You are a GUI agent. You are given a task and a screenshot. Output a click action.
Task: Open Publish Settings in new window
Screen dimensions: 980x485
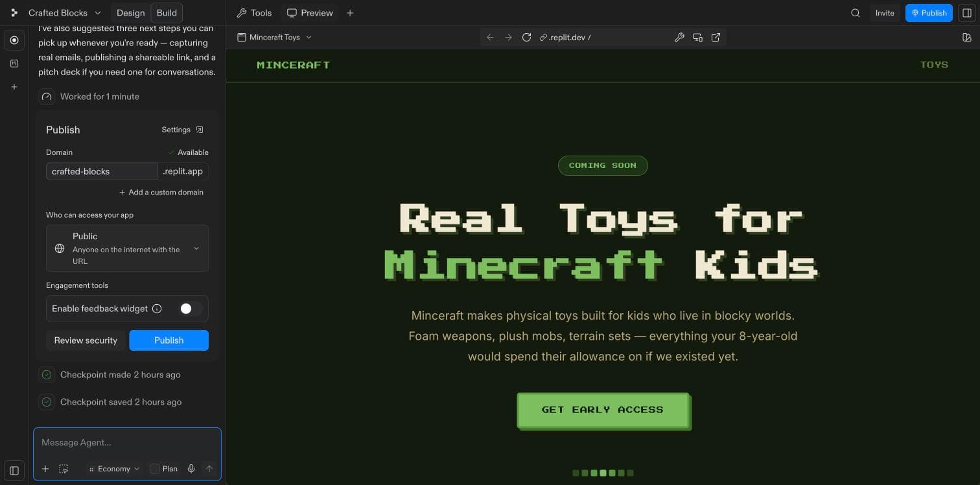click(x=182, y=130)
